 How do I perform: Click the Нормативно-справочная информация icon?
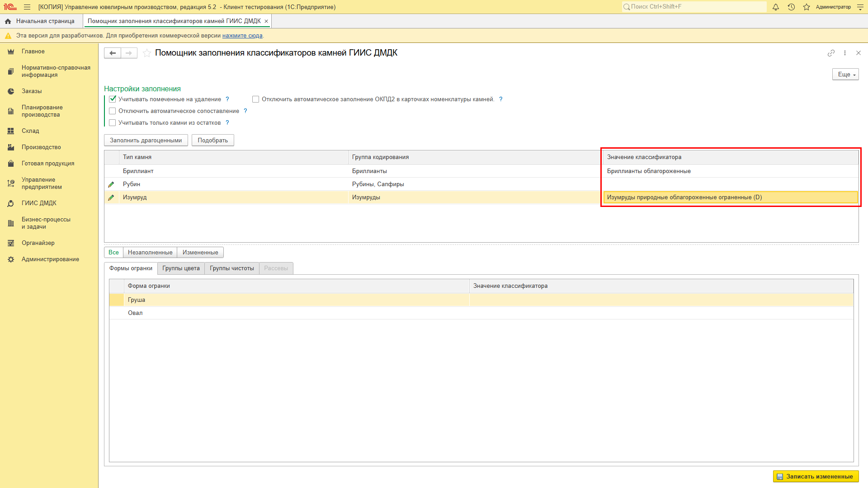[x=11, y=71]
